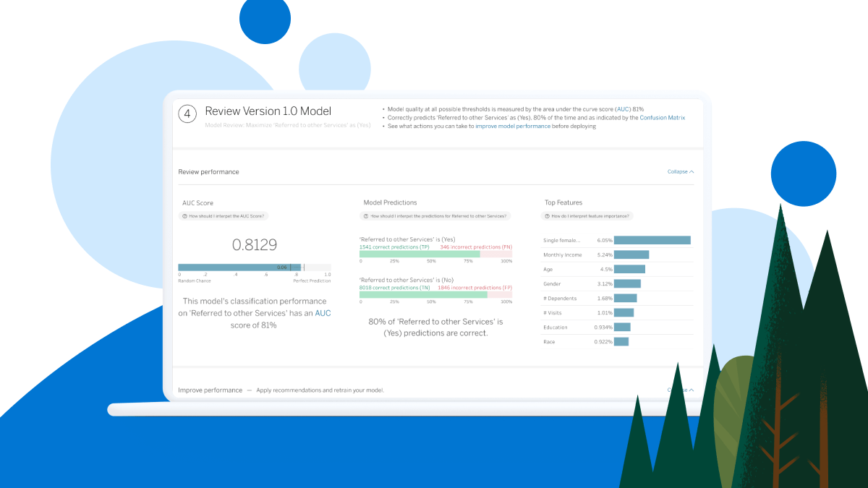Image resolution: width=868 pixels, height=488 pixels.
Task: Select the Monthly Income feature bar
Action: click(x=631, y=254)
